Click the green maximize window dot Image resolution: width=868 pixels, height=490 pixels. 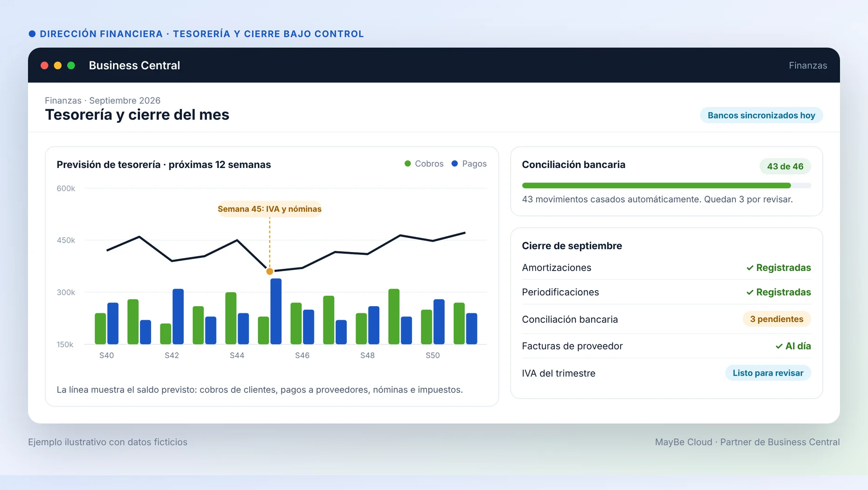[x=71, y=65]
